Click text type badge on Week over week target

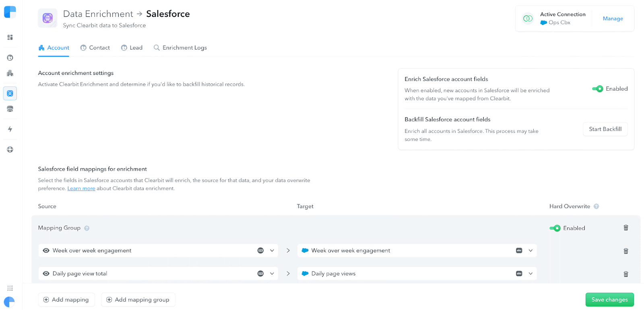tap(519, 250)
